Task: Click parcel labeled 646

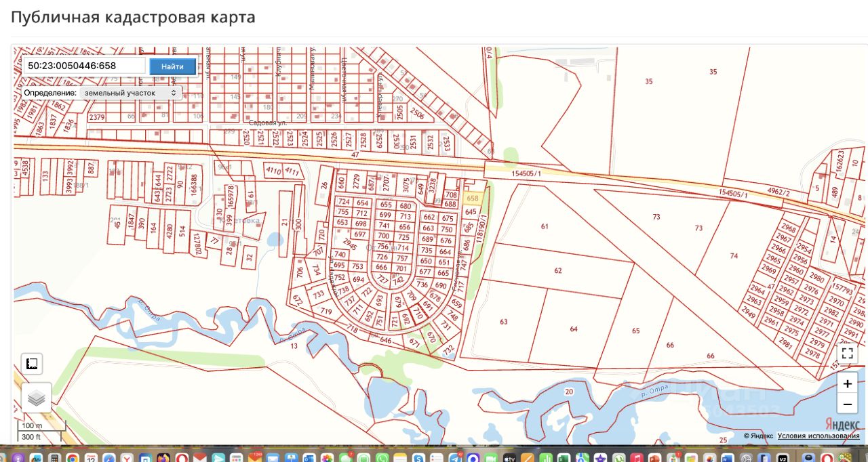Action: point(386,340)
